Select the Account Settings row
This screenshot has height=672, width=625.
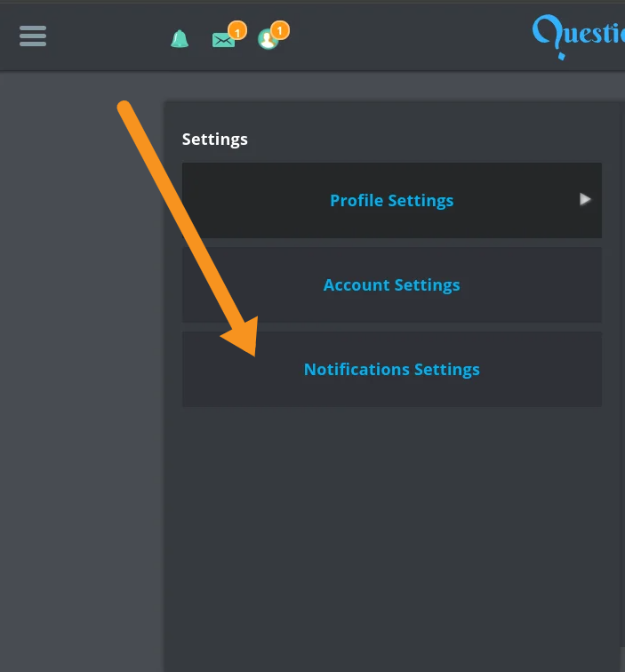coord(392,284)
